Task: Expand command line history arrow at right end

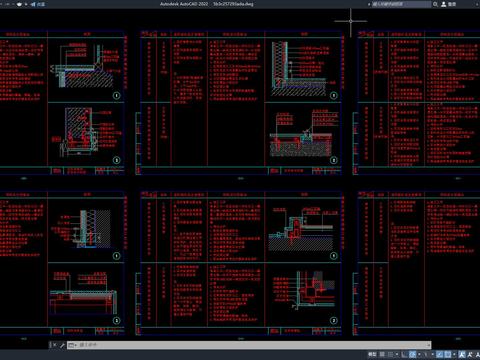Action: (428, 345)
